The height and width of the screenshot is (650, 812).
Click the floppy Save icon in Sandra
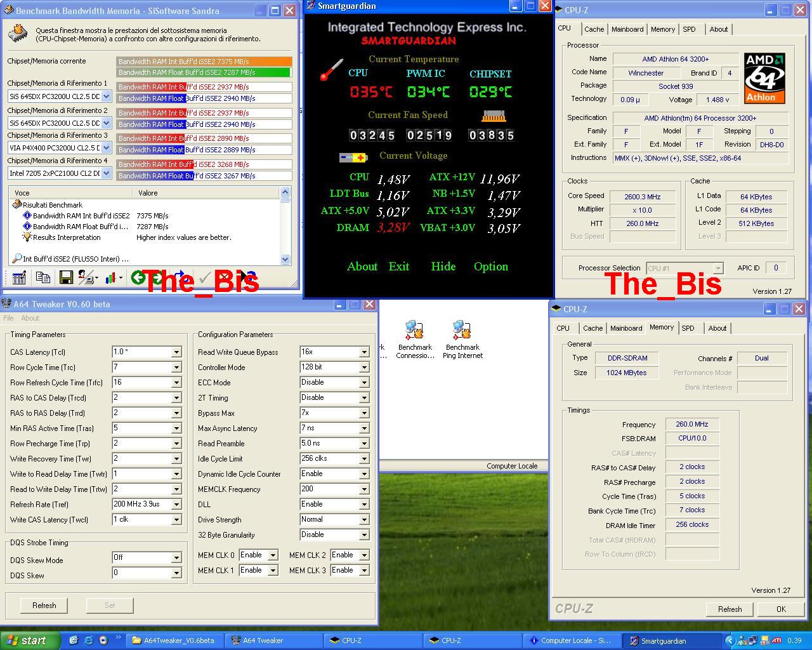[65, 277]
